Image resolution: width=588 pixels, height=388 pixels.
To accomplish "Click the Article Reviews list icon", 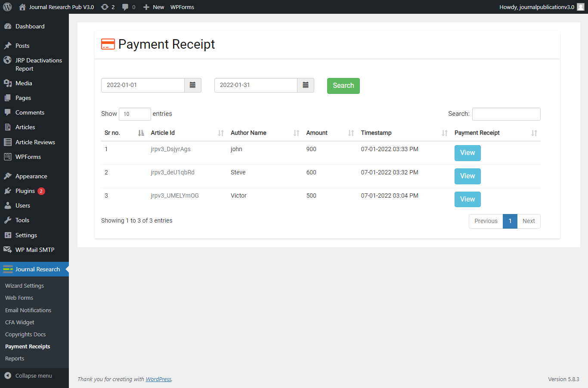I will [8, 142].
